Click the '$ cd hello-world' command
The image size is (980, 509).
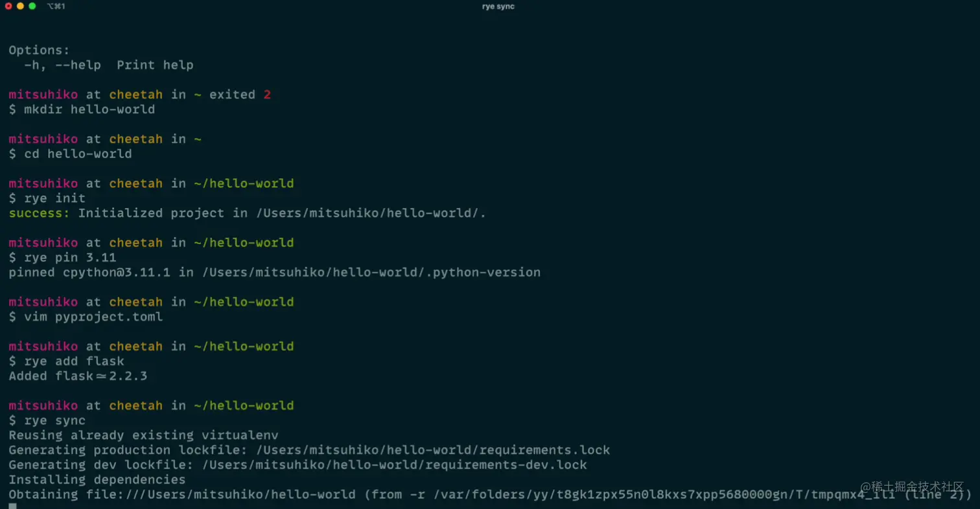70,154
